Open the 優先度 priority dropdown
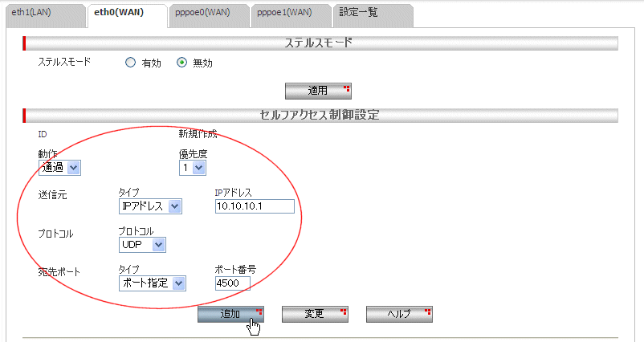Screen dimensions: 644x342 [x=192, y=168]
